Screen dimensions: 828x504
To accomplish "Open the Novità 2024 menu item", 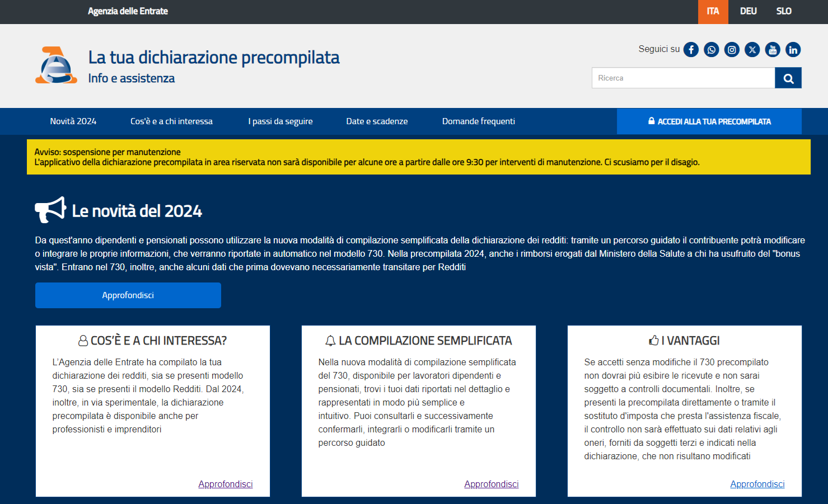I will pyautogui.click(x=73, y=121).
